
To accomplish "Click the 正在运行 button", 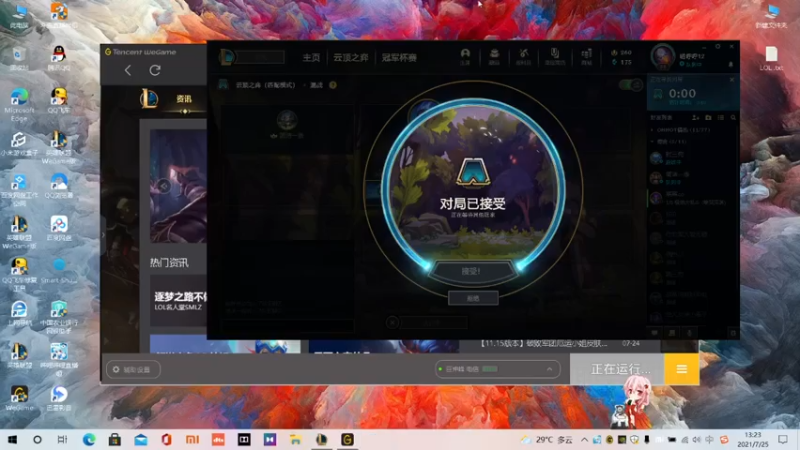I will pyautogui.click(x=617, y=369).
